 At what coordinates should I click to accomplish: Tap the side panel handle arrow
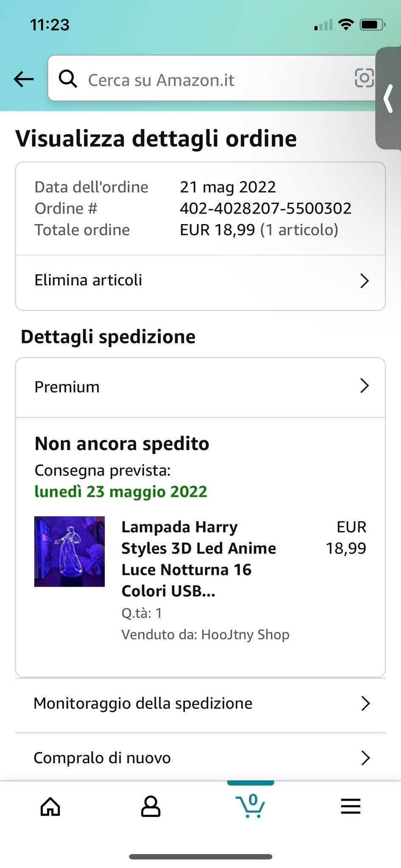(x=389, y=98)
